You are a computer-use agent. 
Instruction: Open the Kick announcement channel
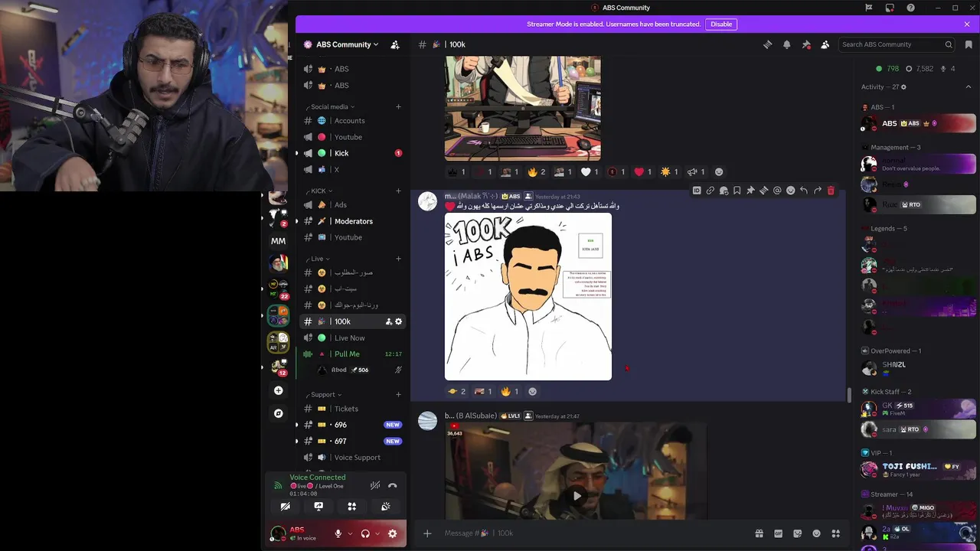coord(353,153)
